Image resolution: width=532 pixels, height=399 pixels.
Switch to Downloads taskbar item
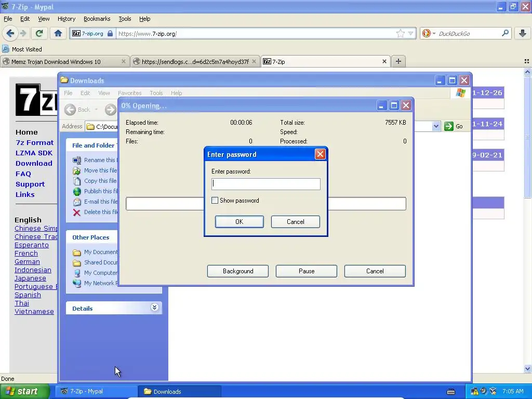coord(179,392)
